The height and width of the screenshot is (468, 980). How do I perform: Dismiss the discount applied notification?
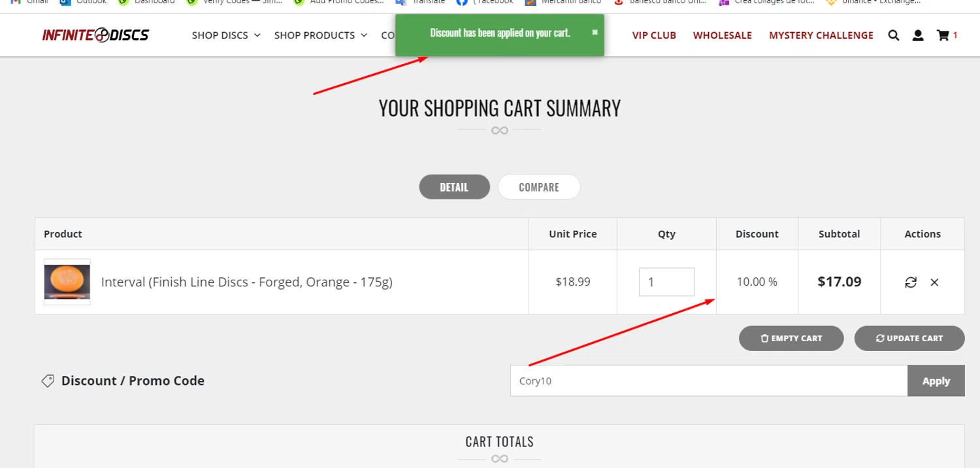click(x=595, y=32)
